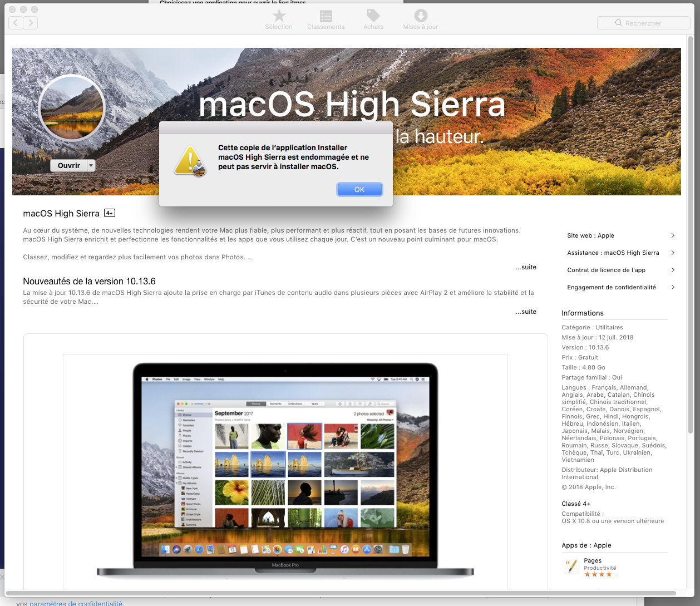Click the macOS High Sierra round app icon
Screen dimensions: 700x606
pyautogui.click(x=72, y=107)
